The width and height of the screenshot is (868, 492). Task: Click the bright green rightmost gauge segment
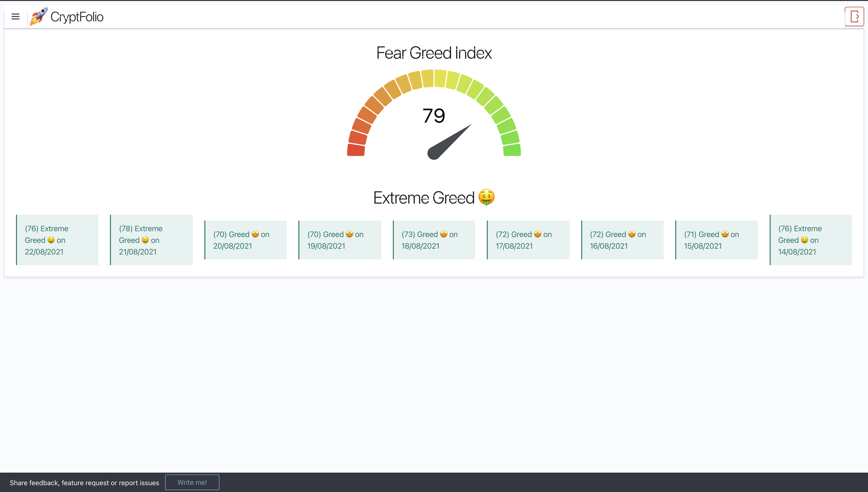pos(512,150)
